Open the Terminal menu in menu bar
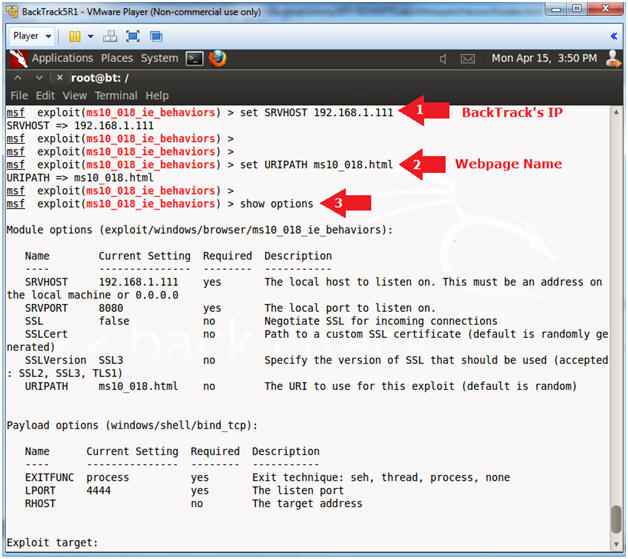The image size is (628, 559). (116, 96)
